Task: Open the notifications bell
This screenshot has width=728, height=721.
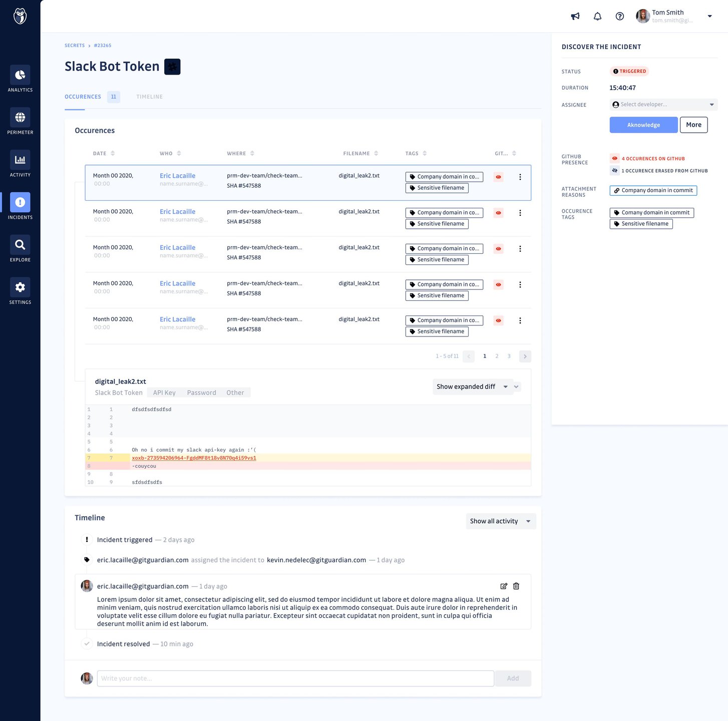Action: pos(597,17)
